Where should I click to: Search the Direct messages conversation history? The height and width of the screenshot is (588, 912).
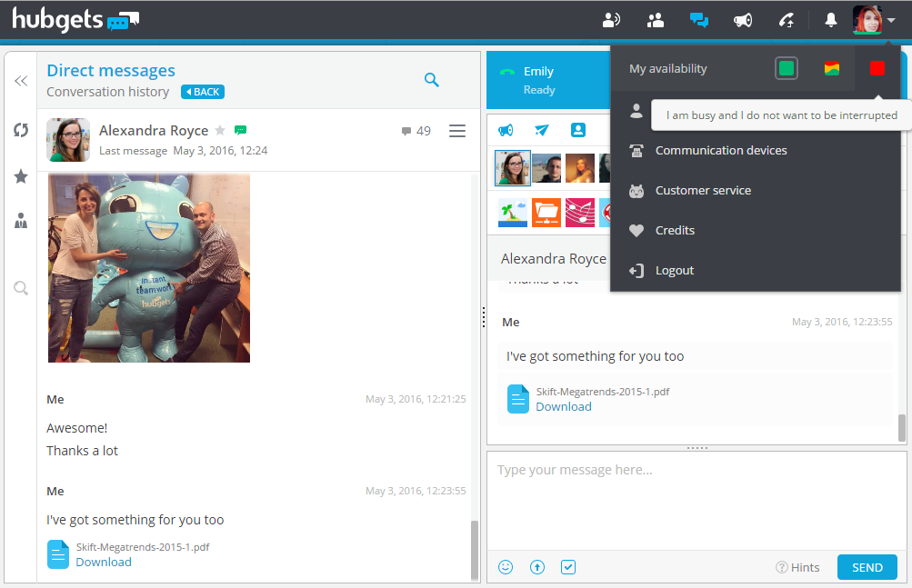click(431, 80)
